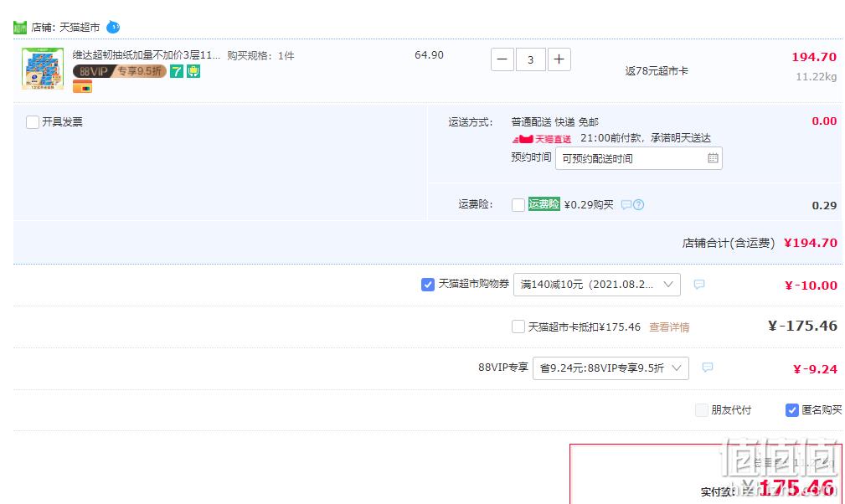This screenshot has width=845, height=504.
Task: Click the green 运费险 label badge
Action: (544, 203)
